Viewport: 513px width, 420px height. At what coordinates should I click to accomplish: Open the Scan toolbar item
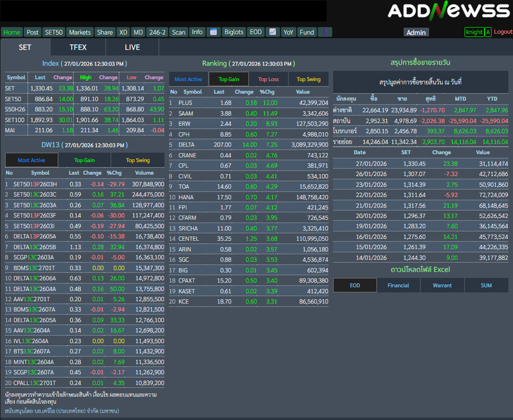pyautogui.click(x=179, y=32)
